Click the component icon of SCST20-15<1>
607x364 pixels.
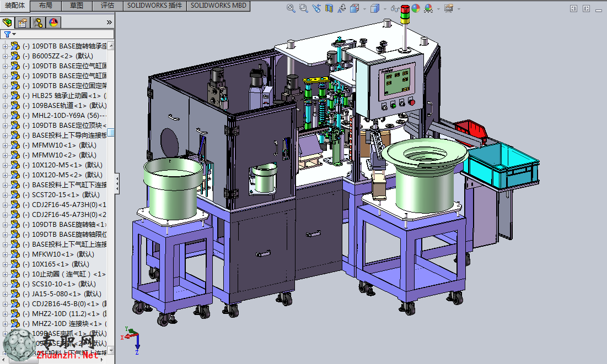click(15, 194)
